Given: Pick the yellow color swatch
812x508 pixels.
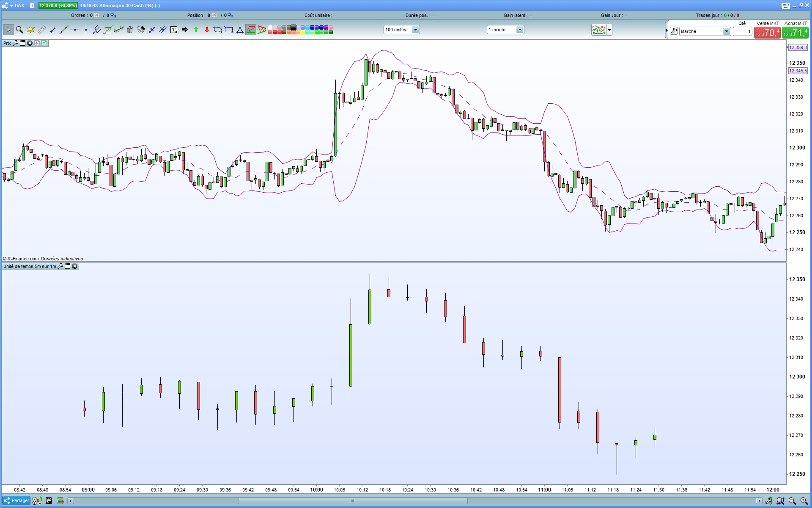Looking at the screenshot, I should click(x=304, y=32).
